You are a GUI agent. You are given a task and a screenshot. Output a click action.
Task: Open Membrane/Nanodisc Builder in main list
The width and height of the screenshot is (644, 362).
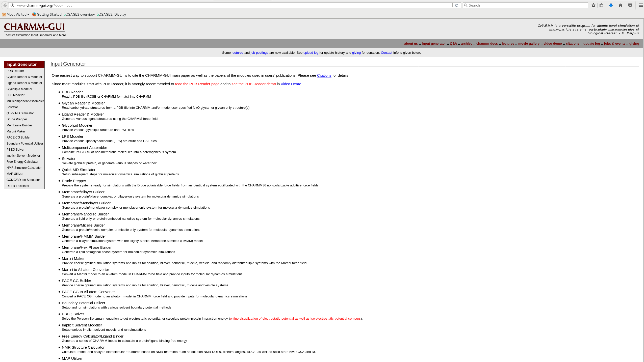[85, 214]
